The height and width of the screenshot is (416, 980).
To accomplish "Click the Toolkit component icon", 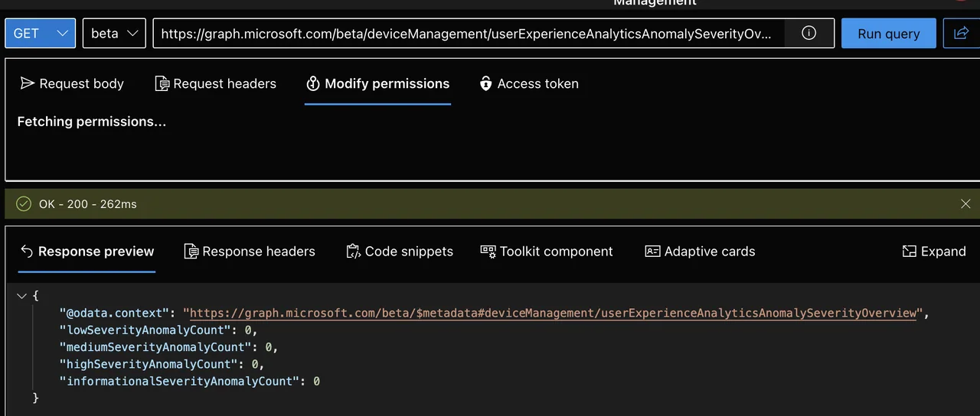I will (x=488, y=251).
